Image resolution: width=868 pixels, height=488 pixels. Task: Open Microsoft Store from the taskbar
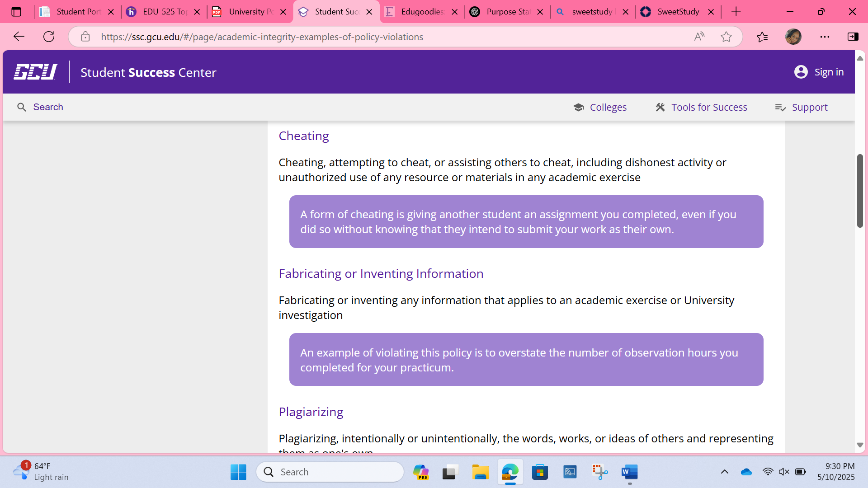point(540,472)
